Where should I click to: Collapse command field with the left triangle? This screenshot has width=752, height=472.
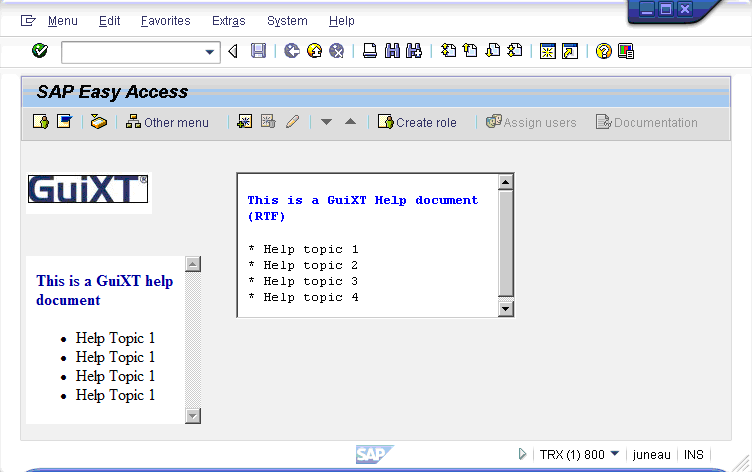(x=233, y=51)
